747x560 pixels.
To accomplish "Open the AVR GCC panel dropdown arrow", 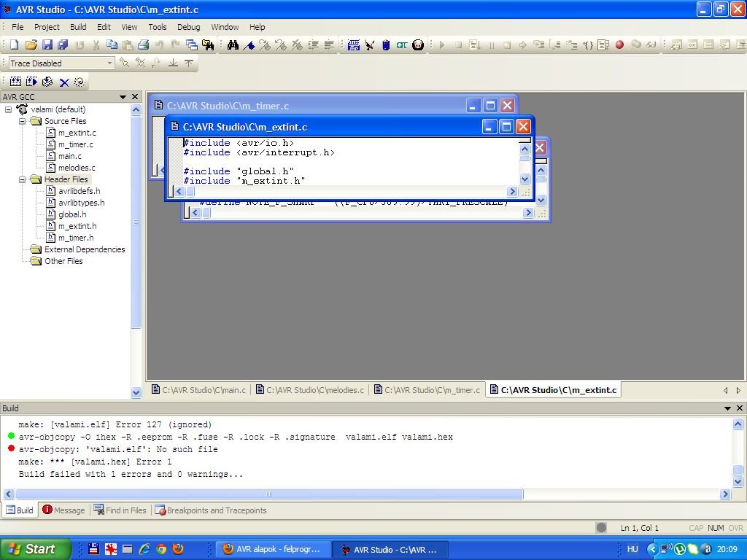I will coord(123,97).
